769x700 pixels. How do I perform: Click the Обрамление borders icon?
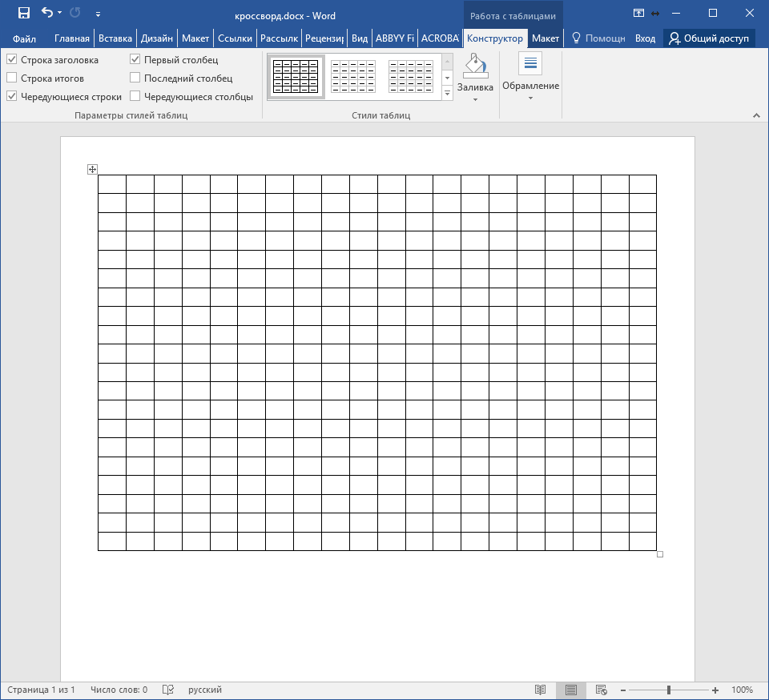point(530,64)
